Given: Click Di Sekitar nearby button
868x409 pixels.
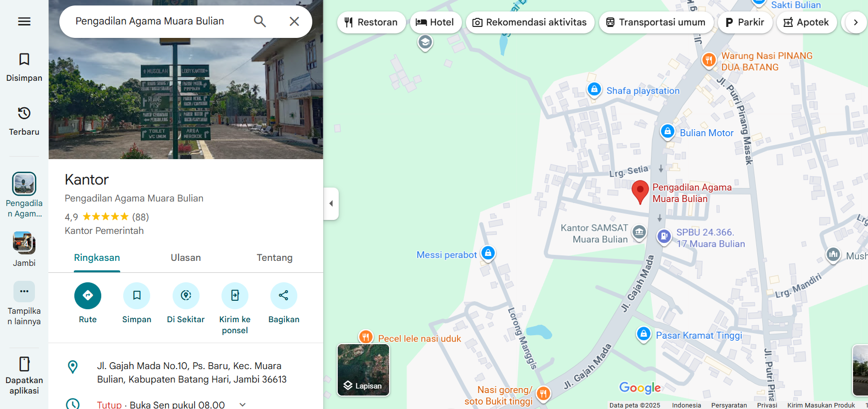Looking at the screenshot, I should pos(186,296).
